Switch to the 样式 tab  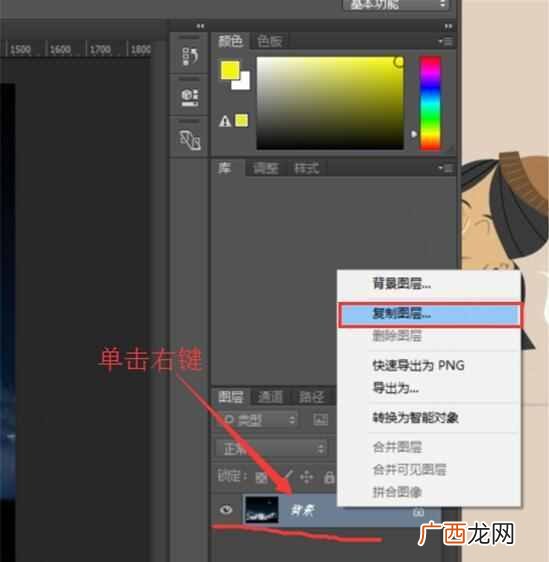click(306, 168)
